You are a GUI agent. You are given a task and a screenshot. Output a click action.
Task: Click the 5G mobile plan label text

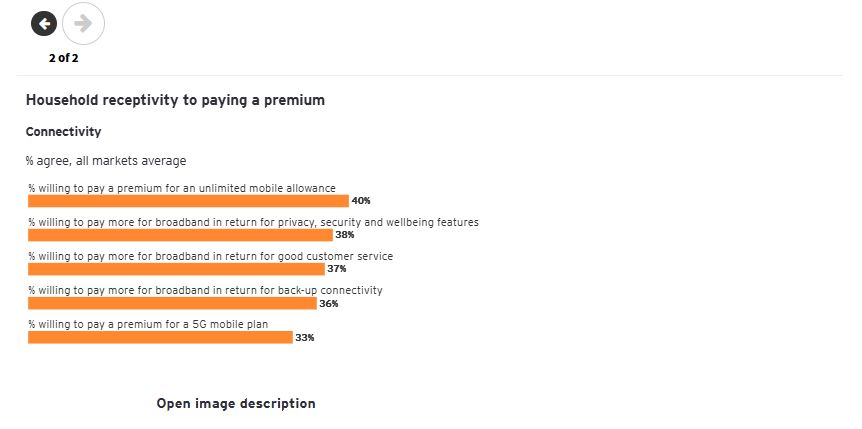(x=148, y=324)
